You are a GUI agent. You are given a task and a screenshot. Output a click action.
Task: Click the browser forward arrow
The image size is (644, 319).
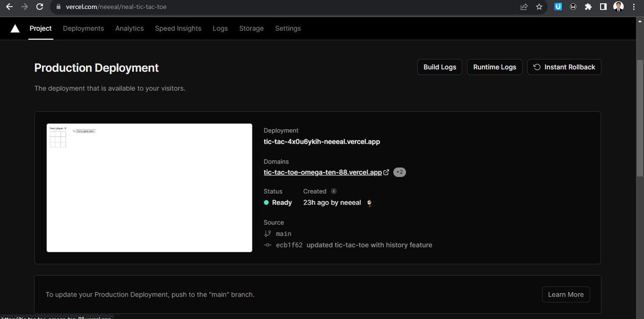(24, 7)
